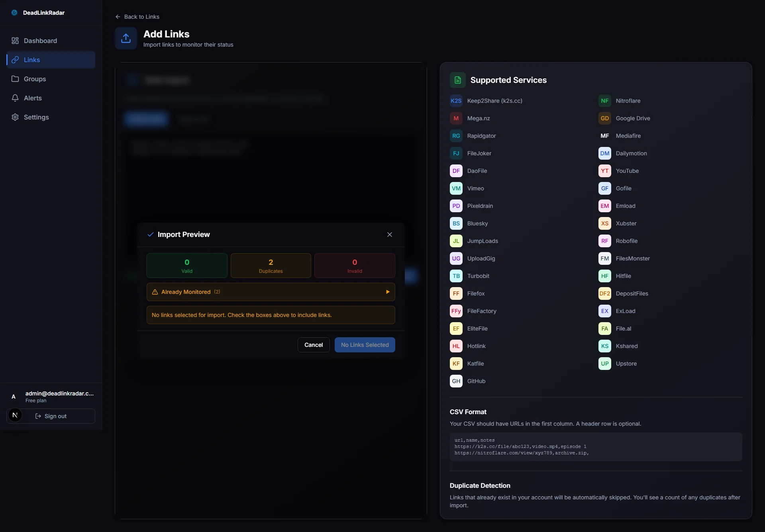Click the DeadLinkRadar logo icon
The width and height of the screenshot is (765, 532).
[14, 13]
